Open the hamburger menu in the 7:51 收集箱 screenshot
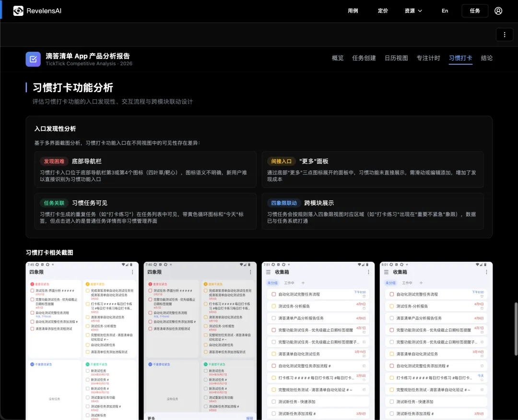 coord(268,272)
